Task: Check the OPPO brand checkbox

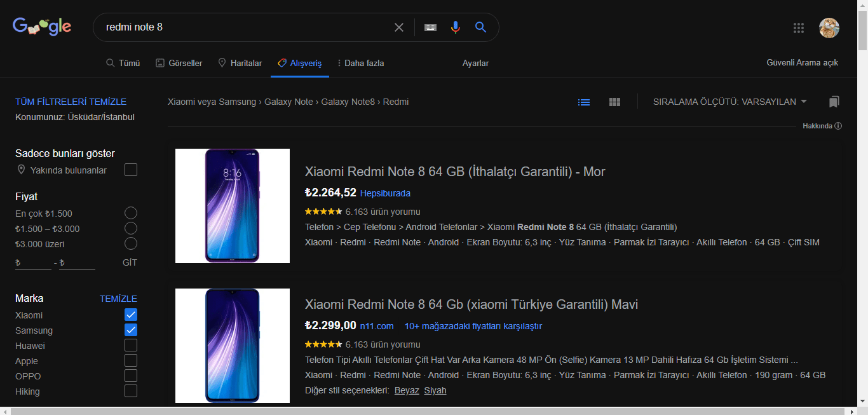Action: pos(131,376)
